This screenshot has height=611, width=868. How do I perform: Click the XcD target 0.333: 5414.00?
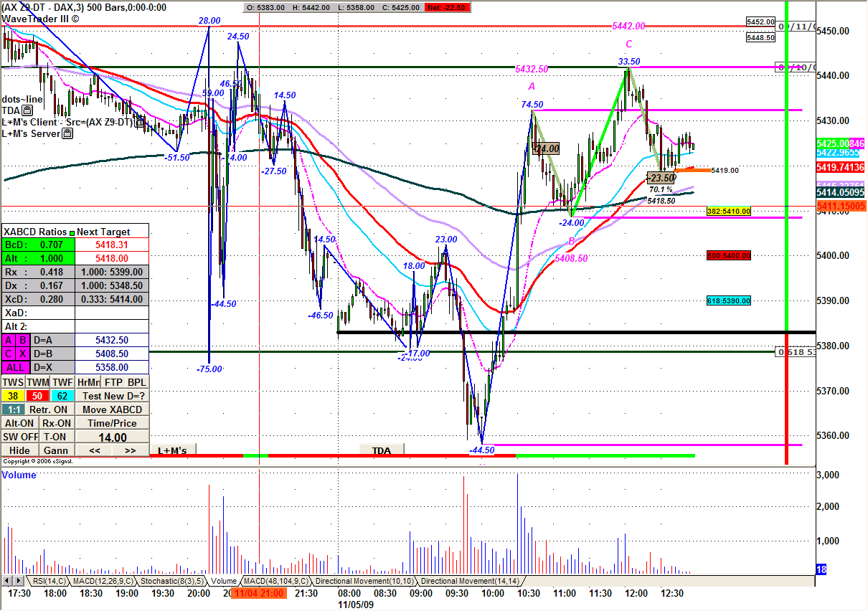point(112,300)
